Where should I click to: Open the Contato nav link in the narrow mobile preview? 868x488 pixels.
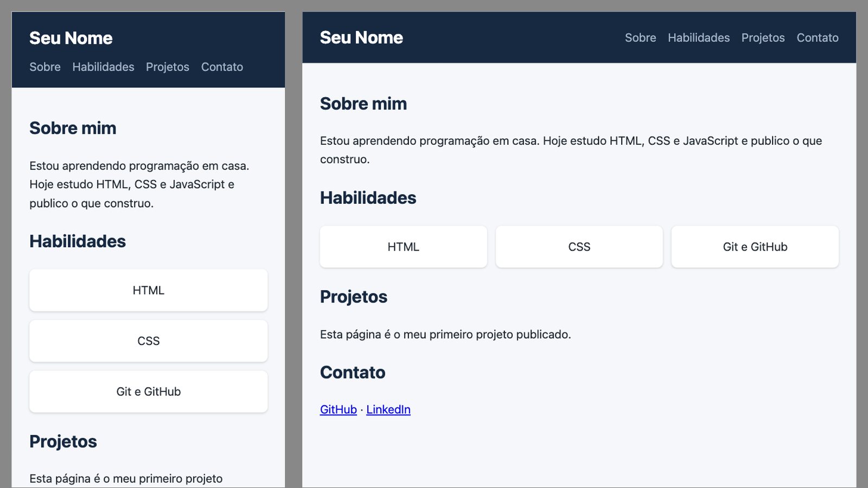click(x=222, y=67)
